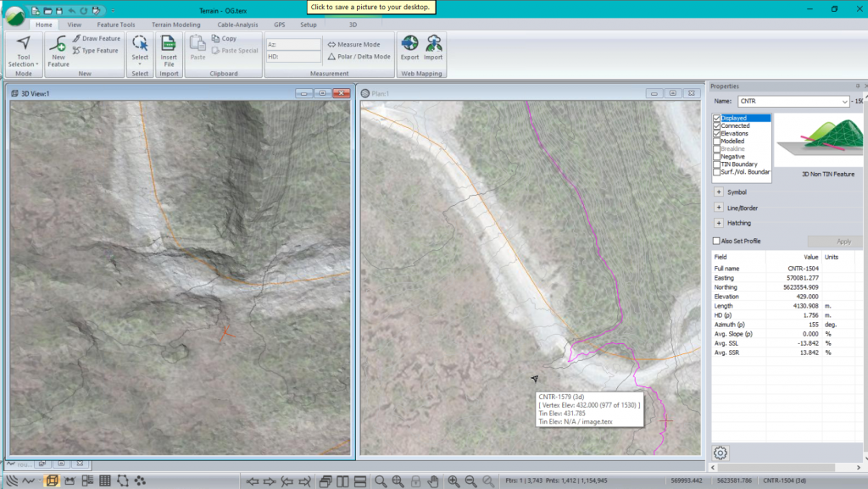The image size is (868, 489).
Task: Check the Also Set Profile box
Action: (x=717, y=242)
